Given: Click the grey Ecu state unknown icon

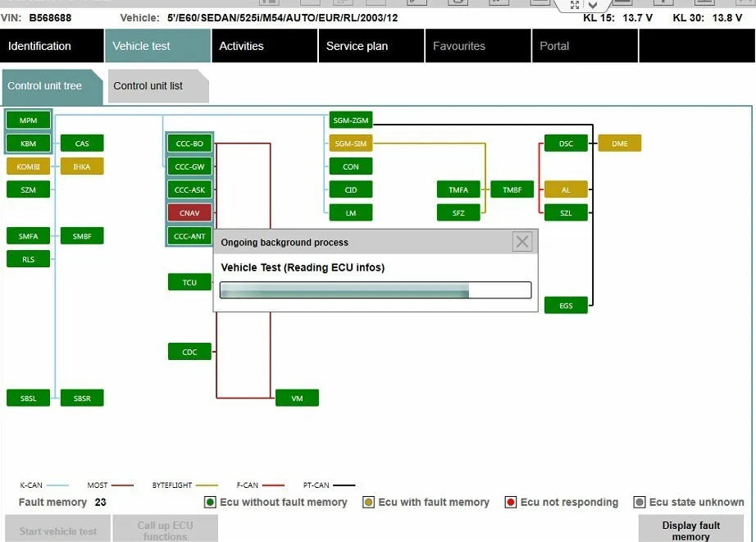Looking at the screenshot, I should [x=640, y=503].
